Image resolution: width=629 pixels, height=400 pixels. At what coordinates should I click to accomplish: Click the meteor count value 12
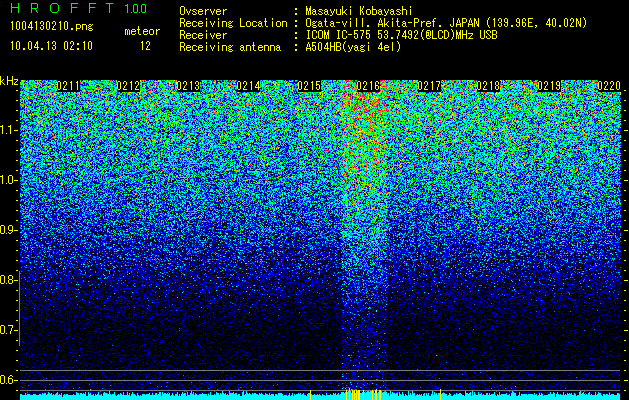click(145, 46)
